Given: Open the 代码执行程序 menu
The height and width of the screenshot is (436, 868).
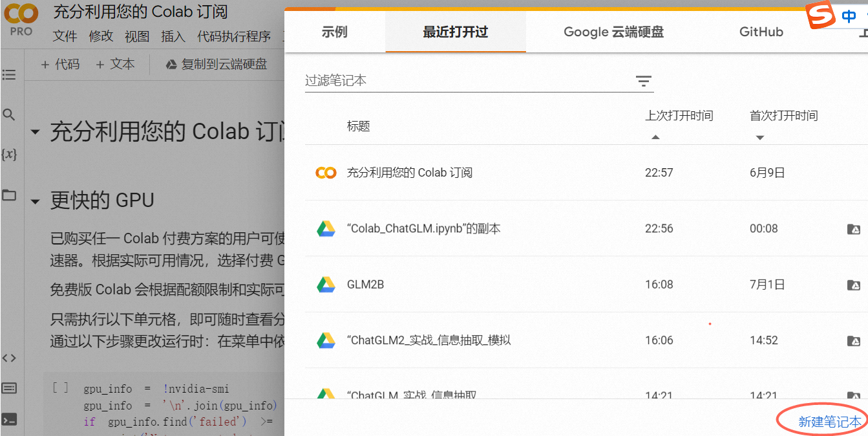Looking at the screenshot, I should [x=234, y=37].
